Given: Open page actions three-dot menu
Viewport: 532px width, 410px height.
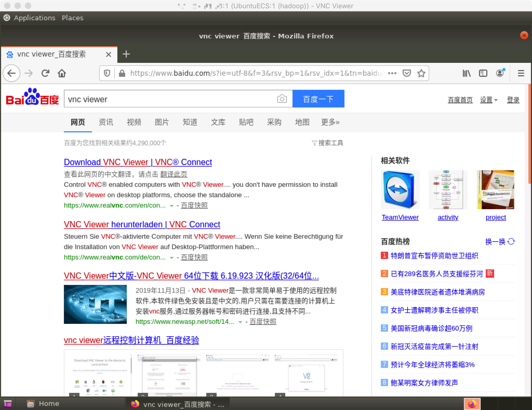Looking at the screenshot, I should pyautogui.click(x=392, y=73).
